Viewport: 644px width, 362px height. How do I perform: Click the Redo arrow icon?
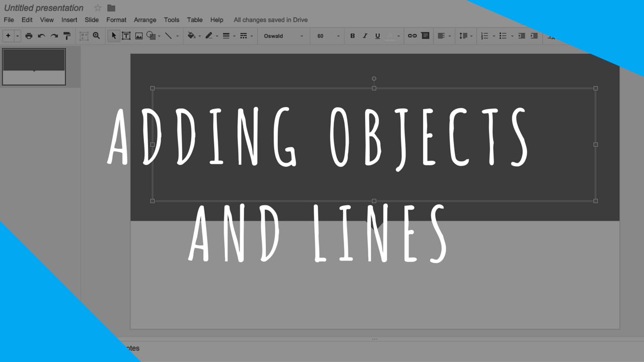point(54,36)
